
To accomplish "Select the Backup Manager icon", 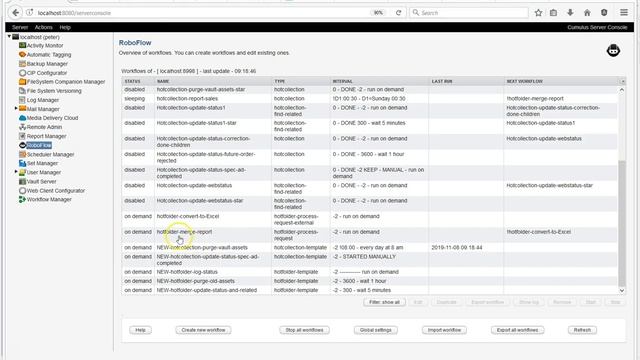I will coord(22,64).
